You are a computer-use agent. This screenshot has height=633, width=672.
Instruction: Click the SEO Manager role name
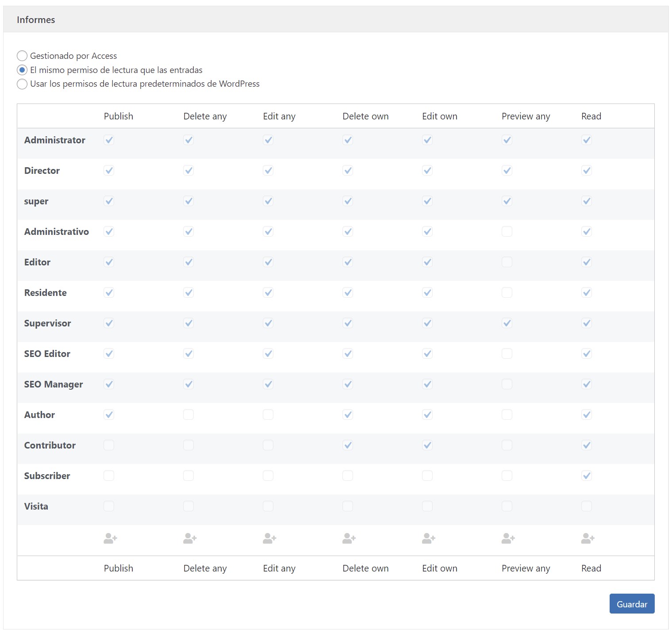pyautogui.click(x=54, y=384)
